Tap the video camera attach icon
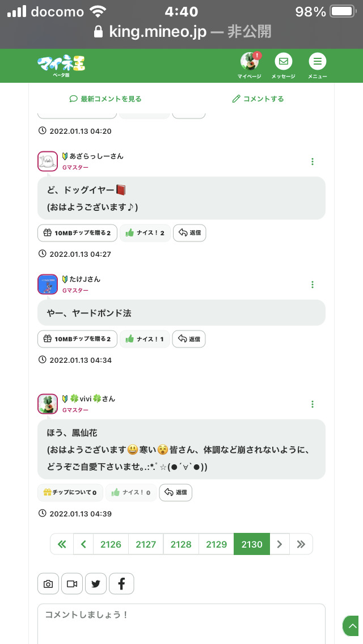363x644 pixels. (72, 584)
